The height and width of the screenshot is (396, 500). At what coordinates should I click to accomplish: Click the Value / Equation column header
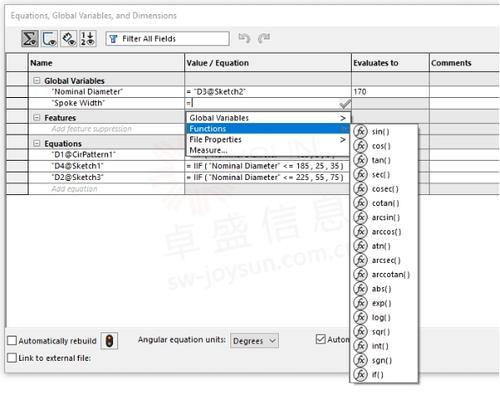pos(268,63)
